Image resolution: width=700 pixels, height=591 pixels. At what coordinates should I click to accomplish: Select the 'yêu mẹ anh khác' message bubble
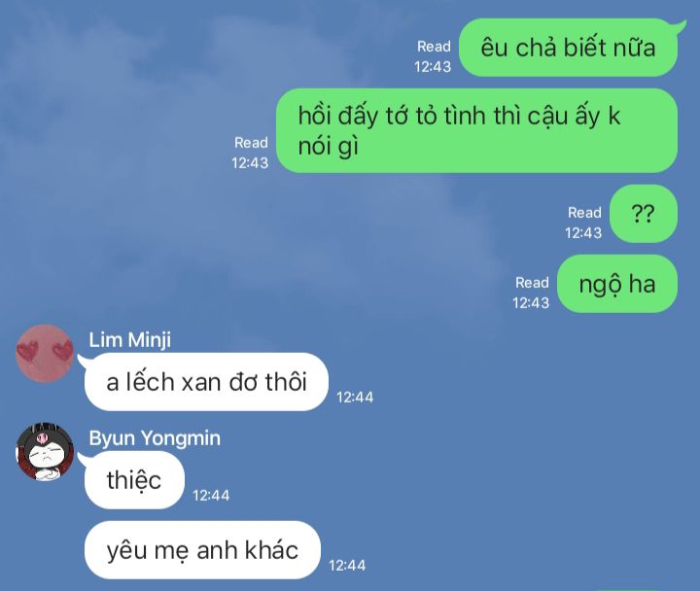[202, 550]
